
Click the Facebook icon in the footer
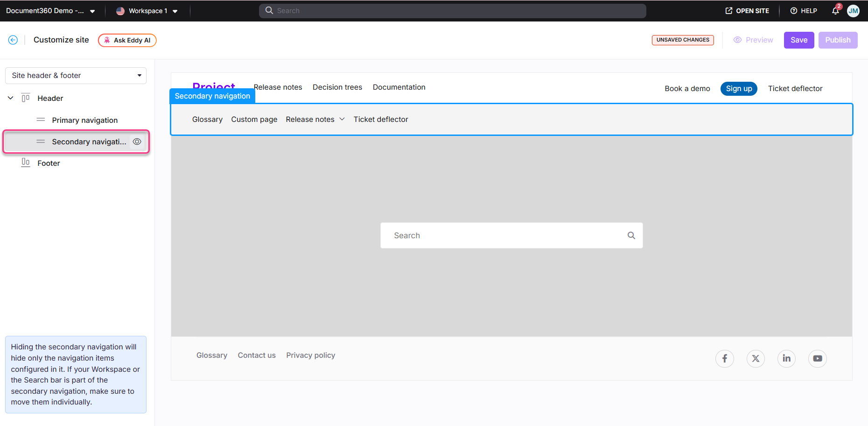pos(725,358)
